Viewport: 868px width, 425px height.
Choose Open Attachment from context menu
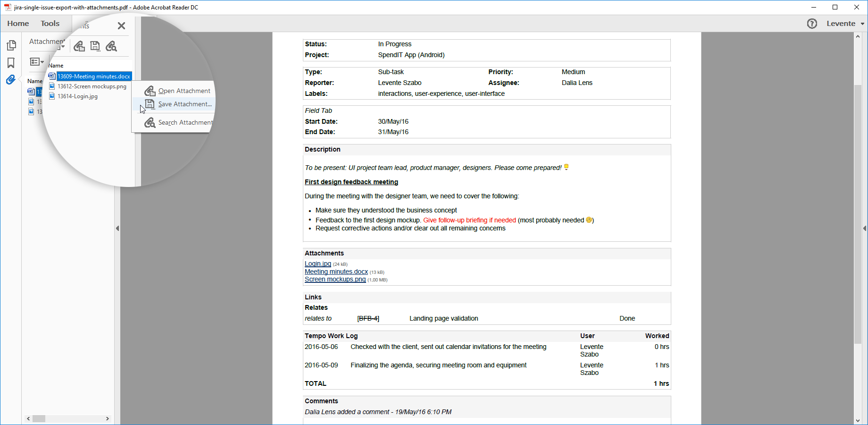(184, 91)
